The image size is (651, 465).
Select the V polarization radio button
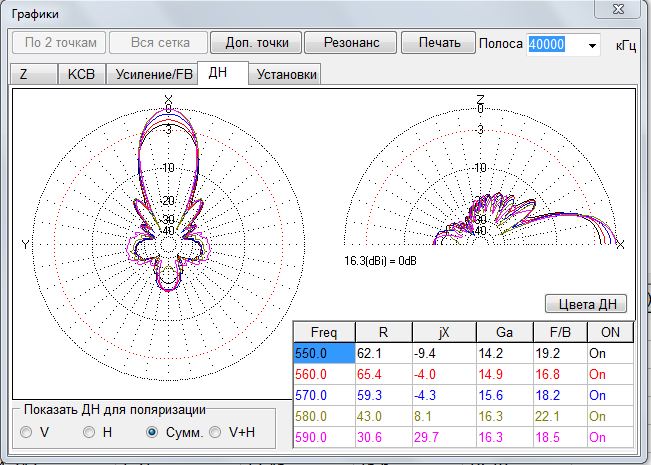click(x=26, y=432)
